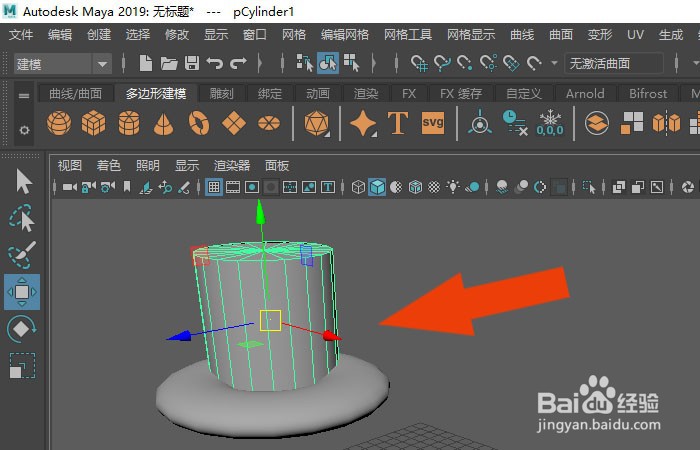700x450 pixels.
Task: Activate the Scale tool in toolbox
Action: coord(22,366)
